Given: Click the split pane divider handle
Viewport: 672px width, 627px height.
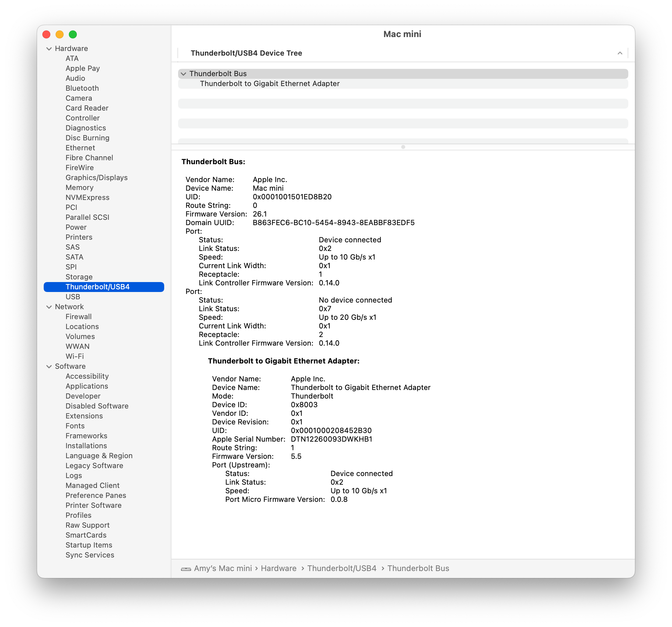Looking at the screenshot, I should coord(403,147).
